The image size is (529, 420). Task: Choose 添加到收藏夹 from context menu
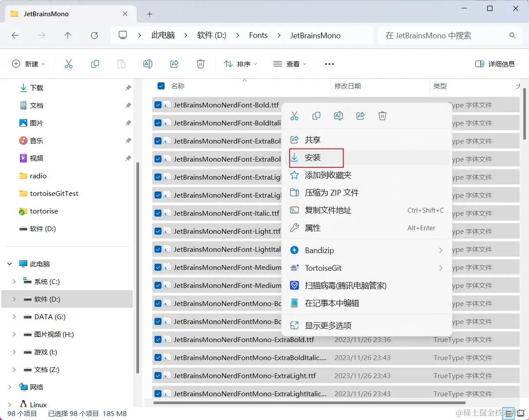[x=366, y=175]
